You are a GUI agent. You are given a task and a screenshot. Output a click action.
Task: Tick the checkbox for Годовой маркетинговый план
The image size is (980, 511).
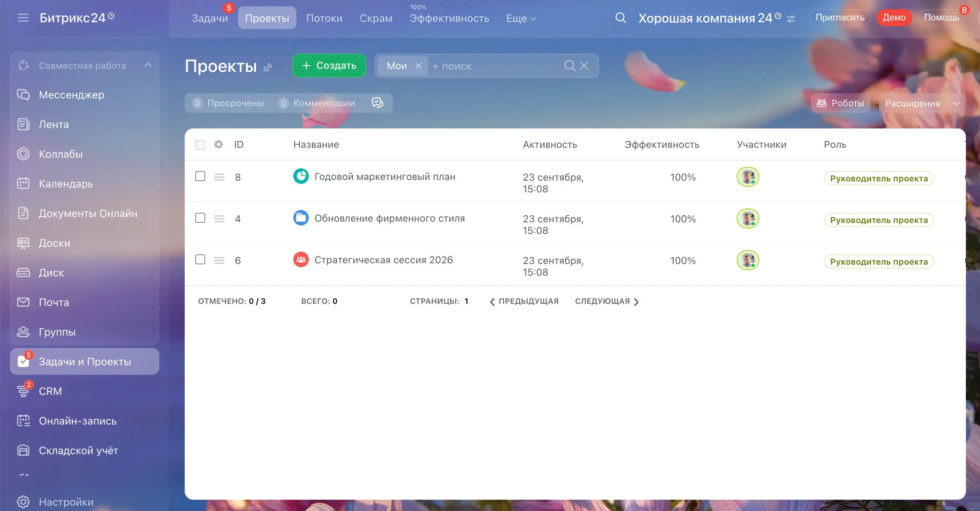200,176
